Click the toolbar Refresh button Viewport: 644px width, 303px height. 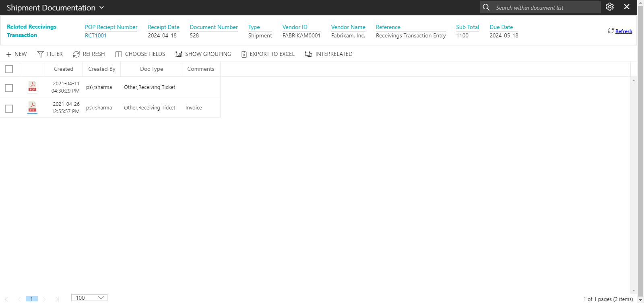(x=89, y=54)
